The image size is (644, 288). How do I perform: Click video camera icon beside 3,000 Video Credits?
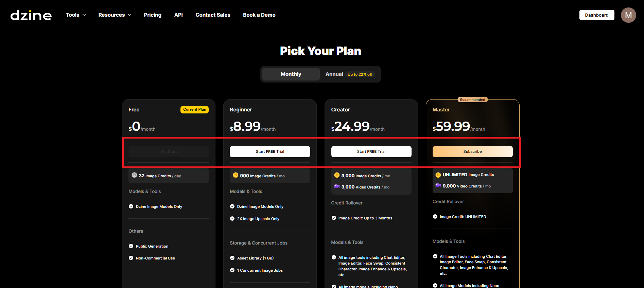(337, 186)
